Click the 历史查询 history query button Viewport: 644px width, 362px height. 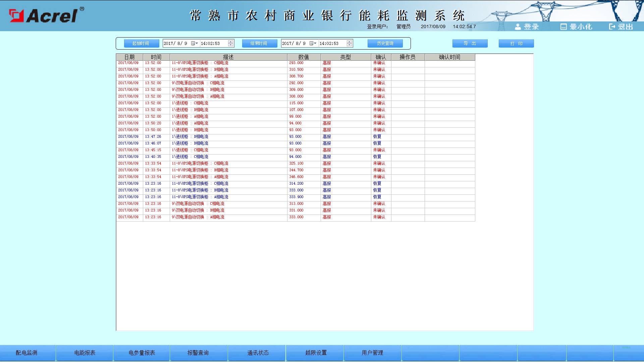(x=385, y=43)
